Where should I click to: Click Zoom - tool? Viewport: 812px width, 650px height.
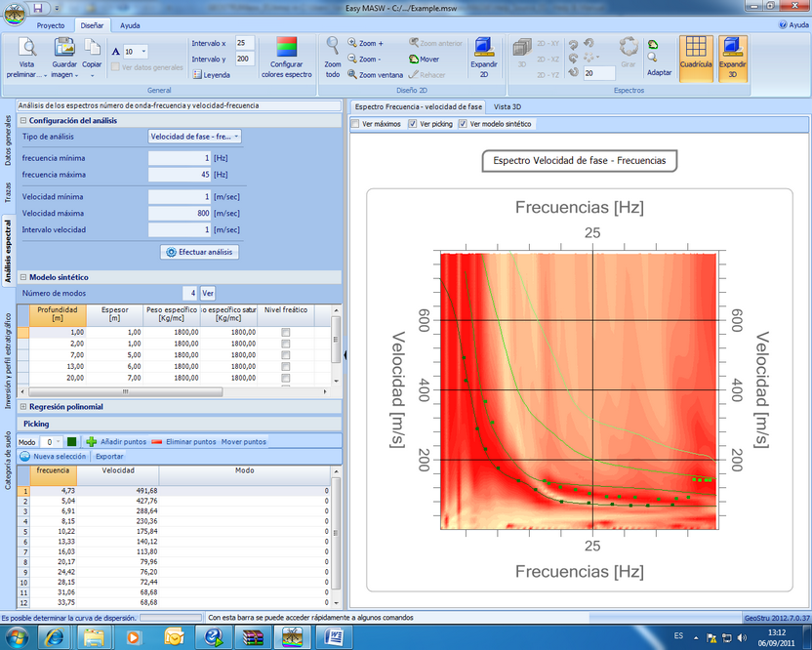point(365,59)
